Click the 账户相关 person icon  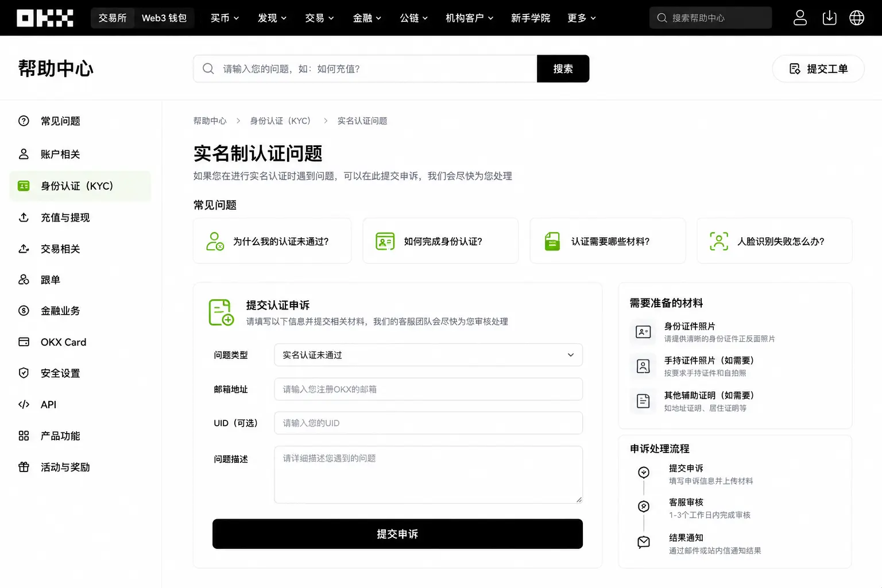click(x=24, y=154)
